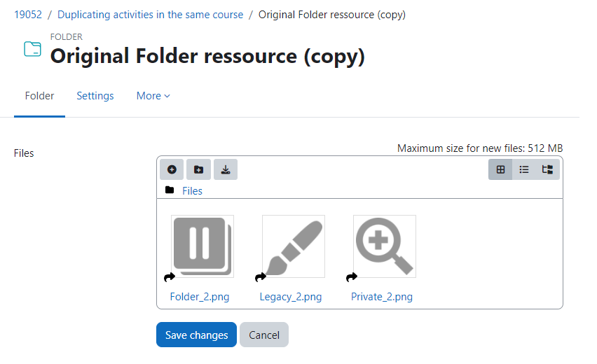Switch to file details list view
This screenshot has height=364, width=597.
click(524, 169)
